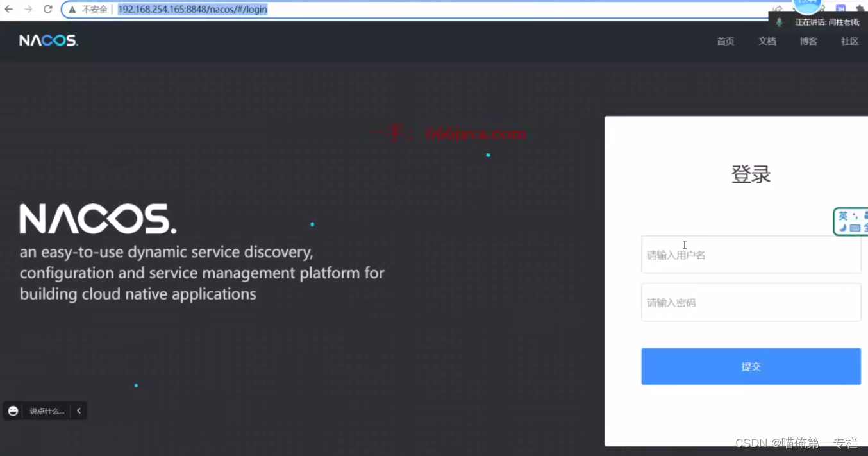Click the 登录 heading text
The width and height of the screenshot is (868, 456).
[751, 174]
